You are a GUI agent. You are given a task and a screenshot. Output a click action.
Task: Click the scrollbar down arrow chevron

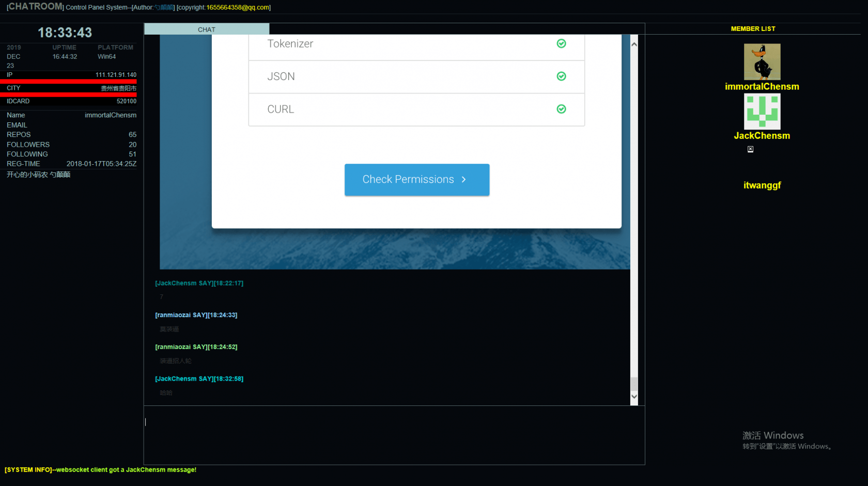(634, 397)
